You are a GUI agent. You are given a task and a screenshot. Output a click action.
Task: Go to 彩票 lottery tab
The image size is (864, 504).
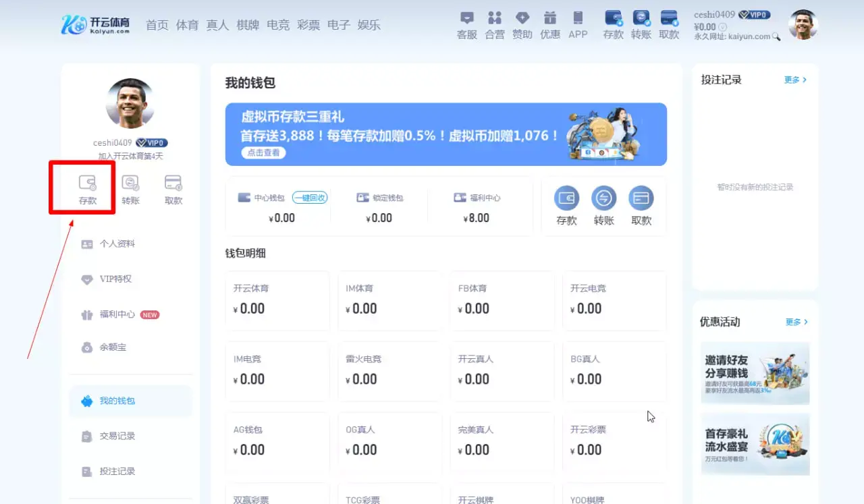pos(308,25)
